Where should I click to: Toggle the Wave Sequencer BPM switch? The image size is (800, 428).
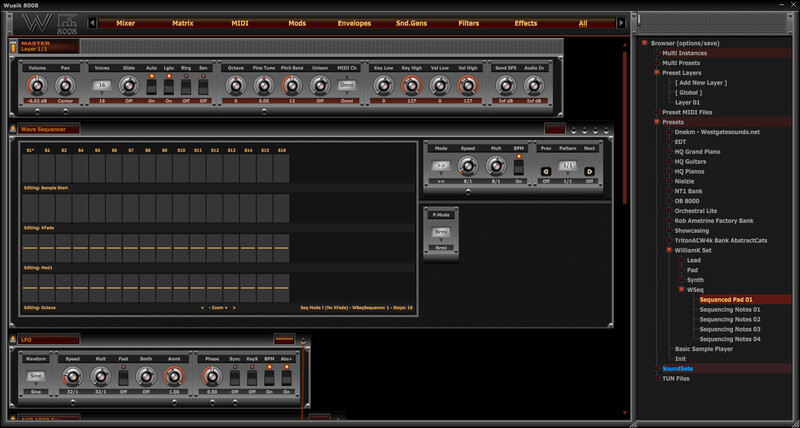(519, 167)
